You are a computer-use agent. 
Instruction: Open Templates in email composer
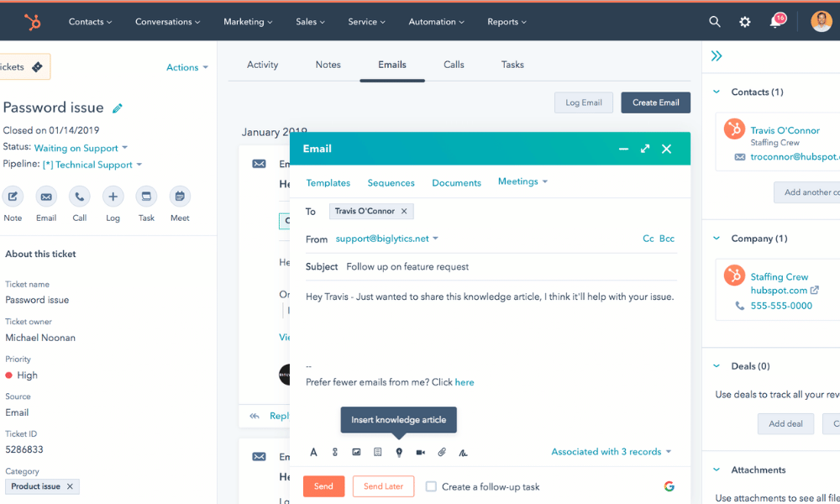tap(328, 183)
